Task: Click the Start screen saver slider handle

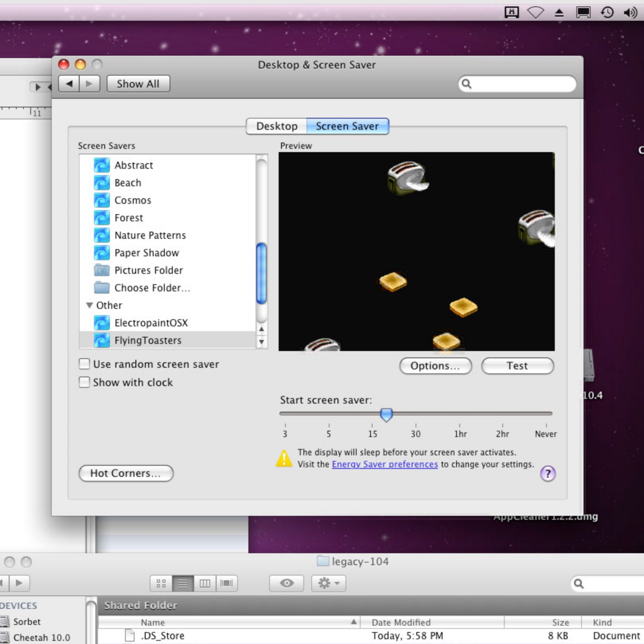Action: (386, 415)
